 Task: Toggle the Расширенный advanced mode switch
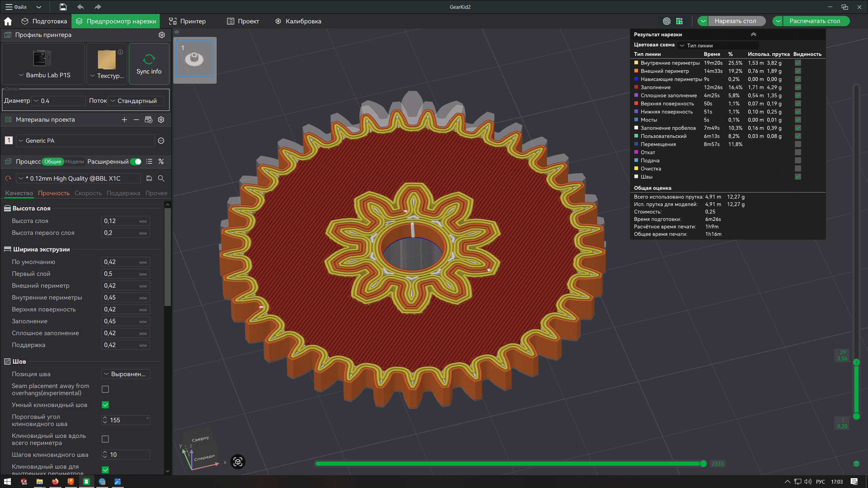[136, 162]
